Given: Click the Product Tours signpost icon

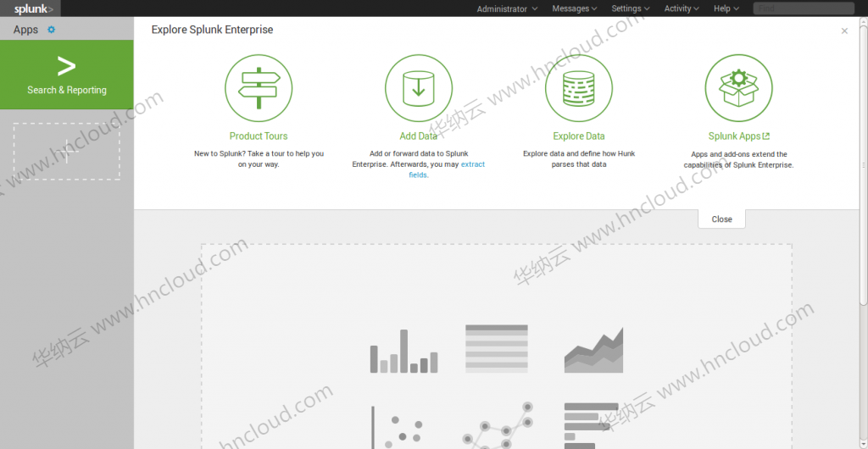Looking at the screenshot, I should pos(259,88).
